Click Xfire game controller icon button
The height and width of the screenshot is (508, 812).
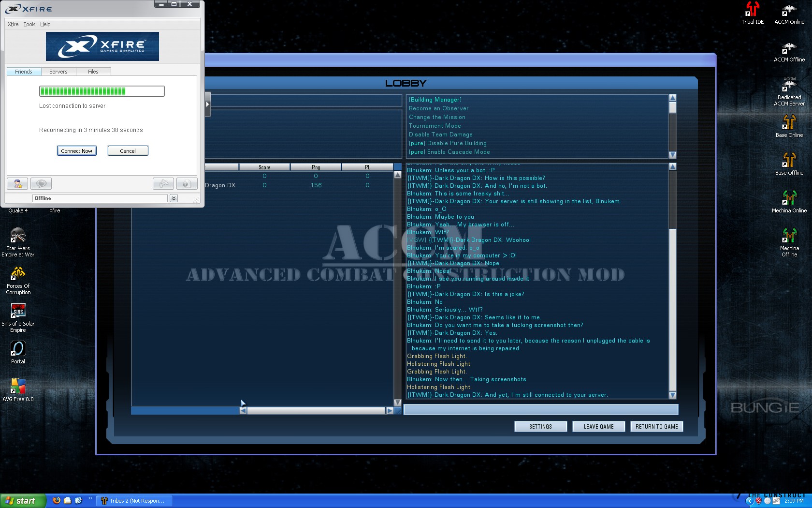(163, 183)
